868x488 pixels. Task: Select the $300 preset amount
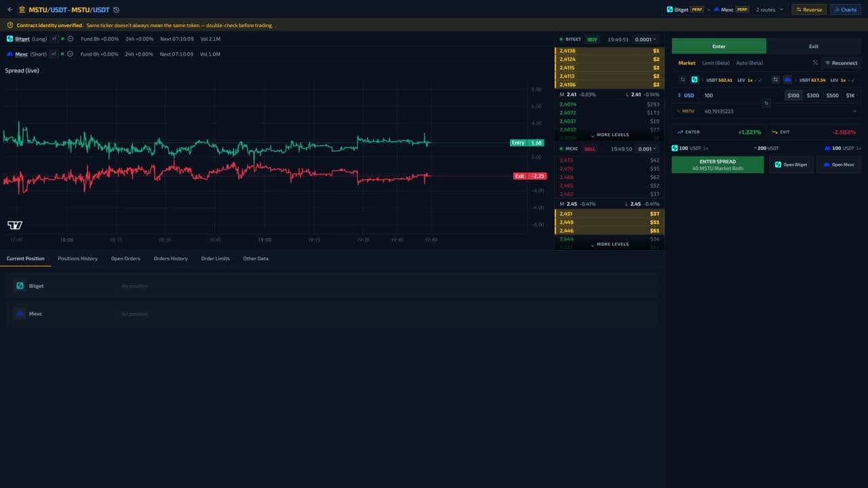[812, 96]
